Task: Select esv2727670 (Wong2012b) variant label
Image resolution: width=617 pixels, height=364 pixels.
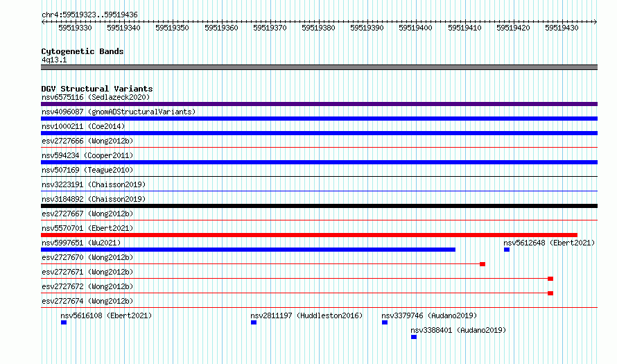Action: (87, 257)
